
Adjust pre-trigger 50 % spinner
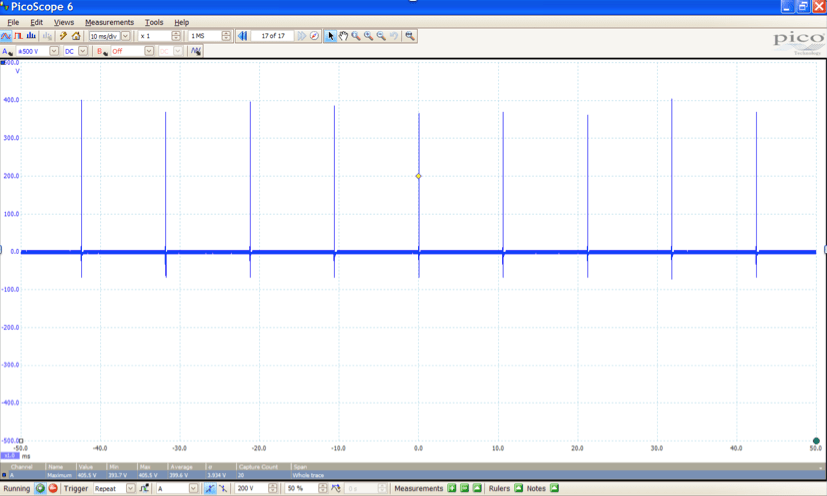coord(322,489)
